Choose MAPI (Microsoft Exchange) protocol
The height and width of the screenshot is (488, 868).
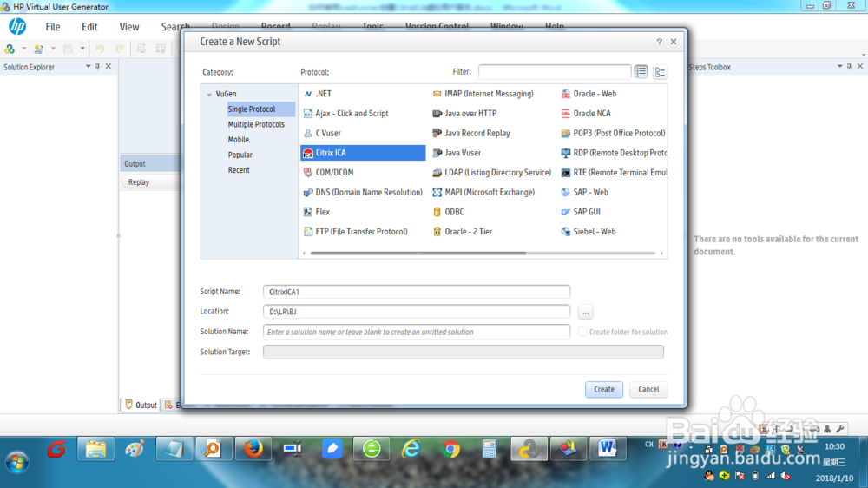[483, 192]
